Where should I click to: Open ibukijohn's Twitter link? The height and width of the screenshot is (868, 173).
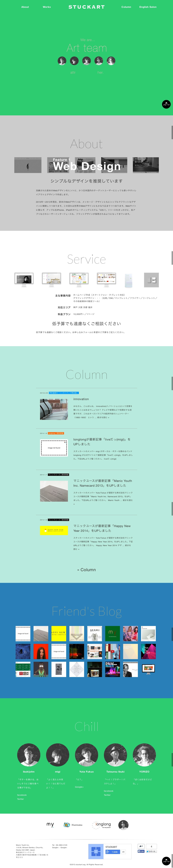(21, 799)
